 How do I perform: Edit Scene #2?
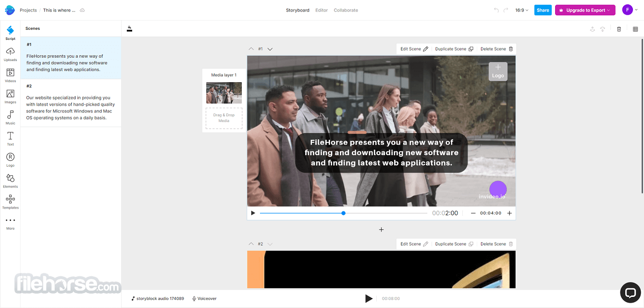coord(414,244)
